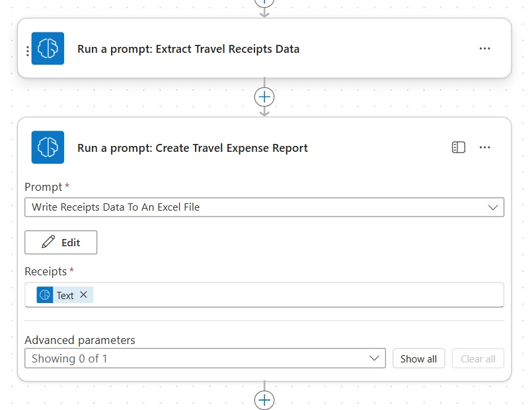Click the Clear all button
Screen dimensions: 532x410
477,359
